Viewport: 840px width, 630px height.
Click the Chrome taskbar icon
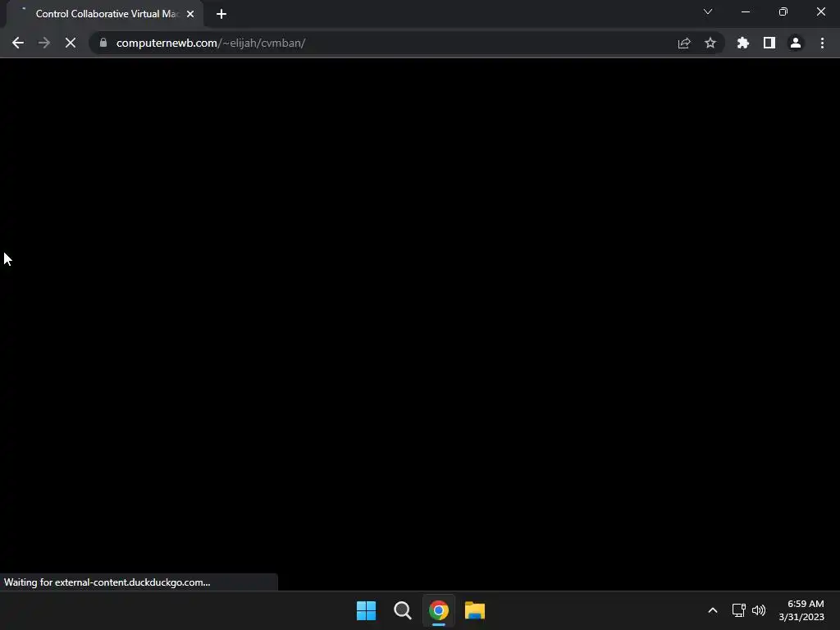(439, 610)
